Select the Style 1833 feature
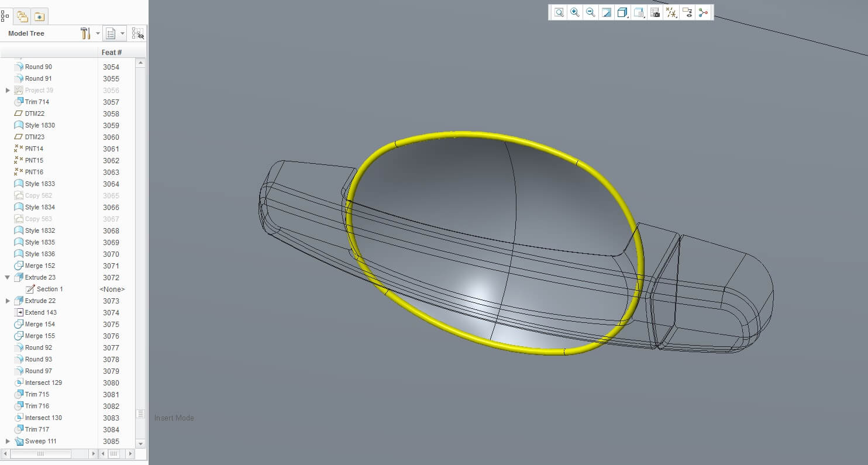The image size is (868, 465). pyautogui.click(x=40, y=184)
